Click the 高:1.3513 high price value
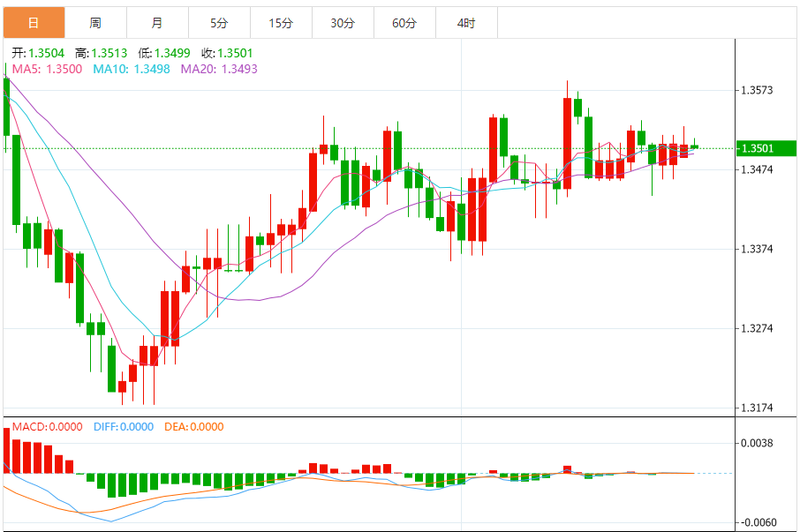Image resolution: width=800 pixels, height=532 pixels. [101, 53]
